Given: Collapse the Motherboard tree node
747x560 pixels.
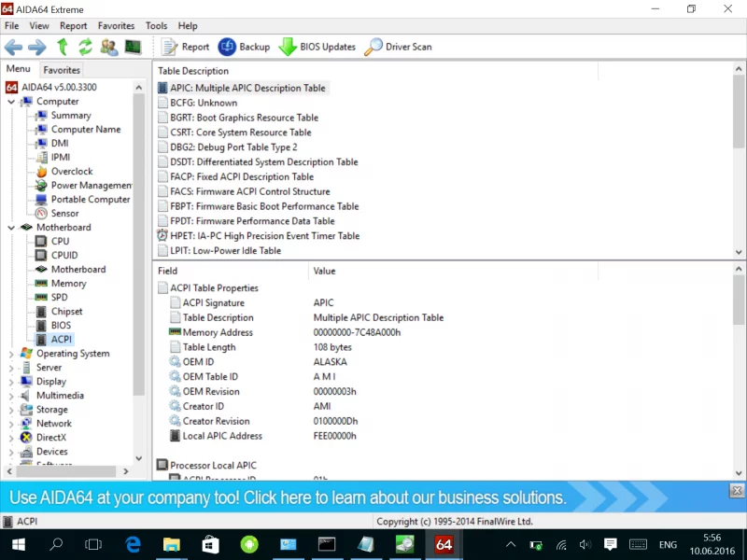Looking at the screenshot, I should click(x=11, y=228).
